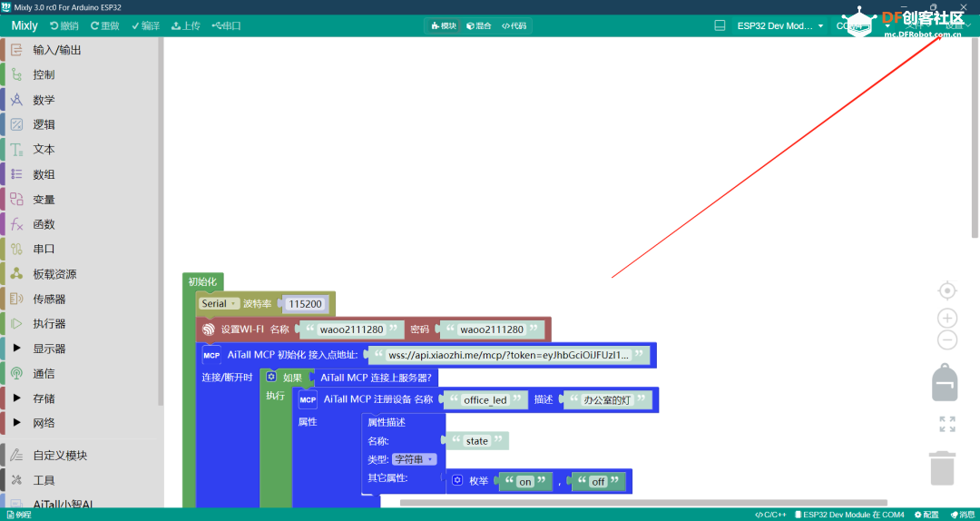Open the 逻辑 block category
The image size is (980, 521).
(82, 124)
